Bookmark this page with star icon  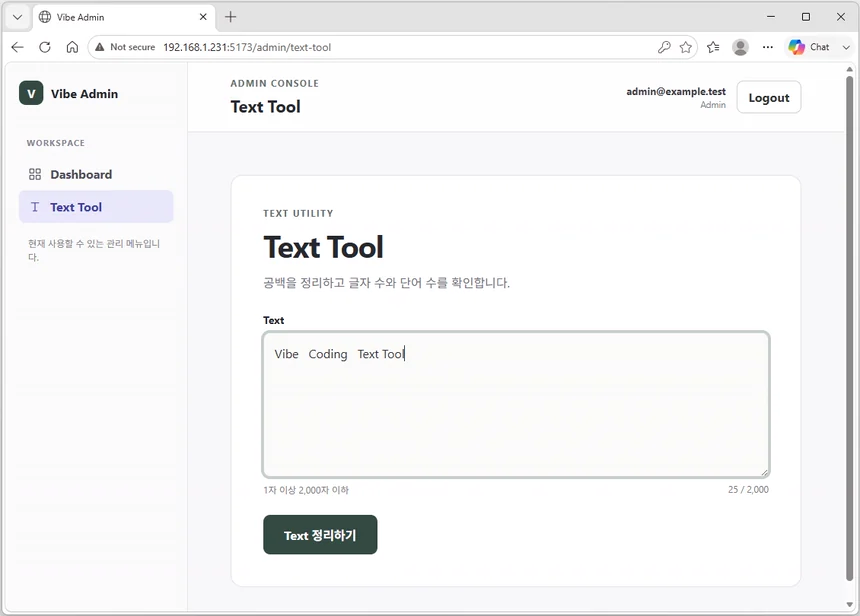(x=686, y=47)
